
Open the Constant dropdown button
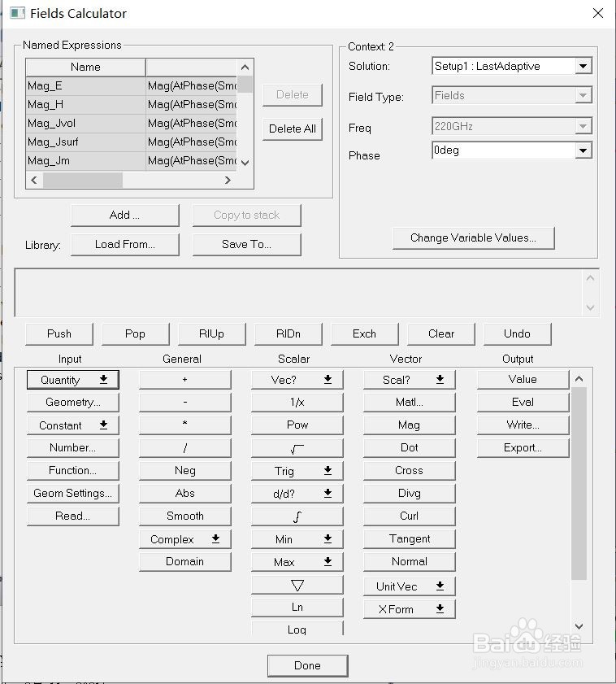click(73, 425)
